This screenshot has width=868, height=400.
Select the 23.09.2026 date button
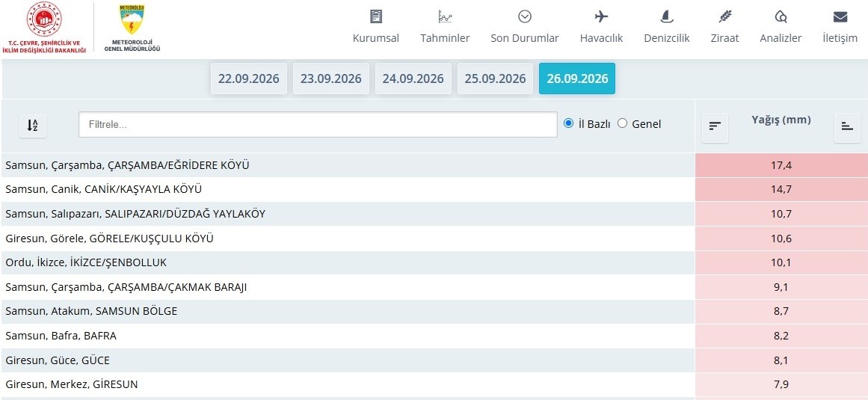coord(331,79)
